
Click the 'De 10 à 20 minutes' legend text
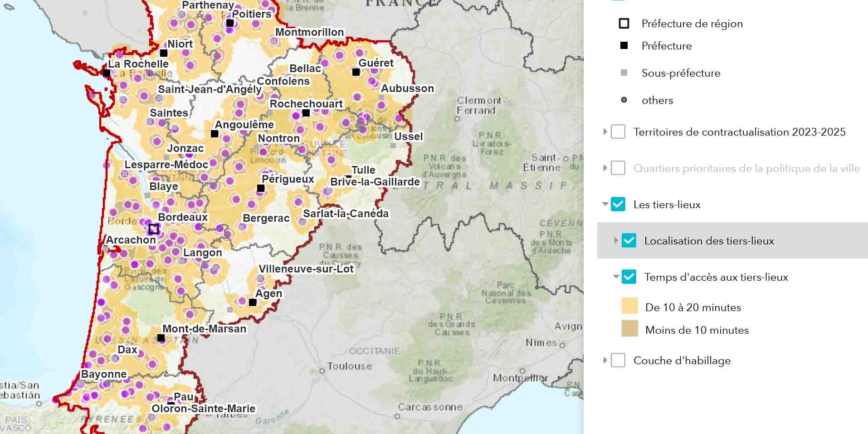pyautogui.click(x=693, y=307)
